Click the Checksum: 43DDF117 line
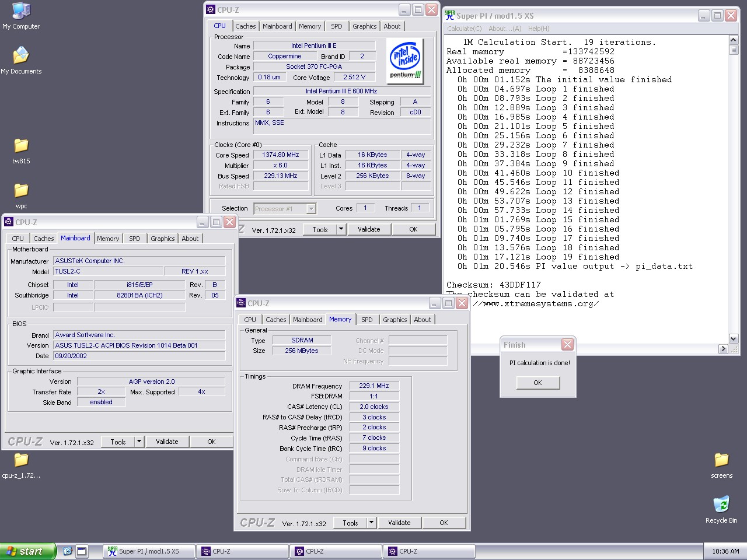 494,285
